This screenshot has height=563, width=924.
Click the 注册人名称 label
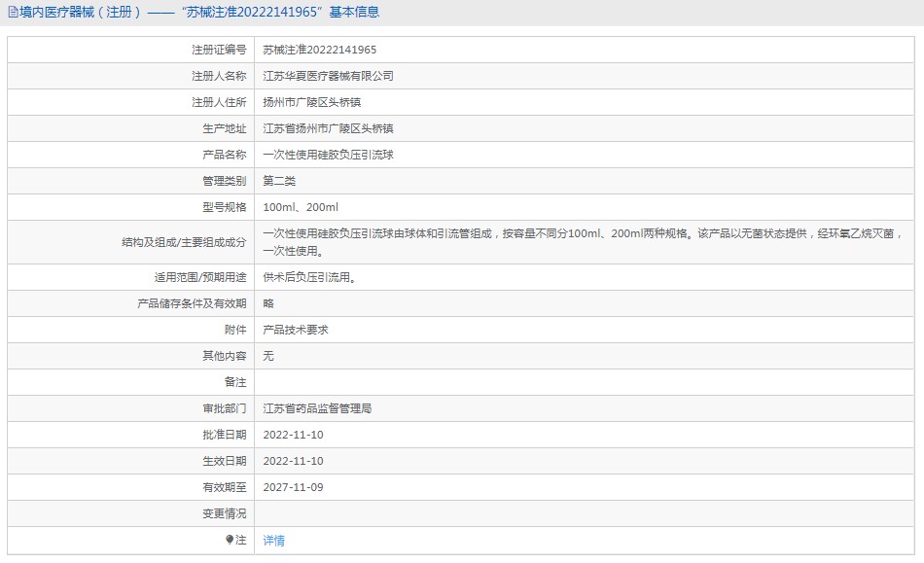coord(219,76)
